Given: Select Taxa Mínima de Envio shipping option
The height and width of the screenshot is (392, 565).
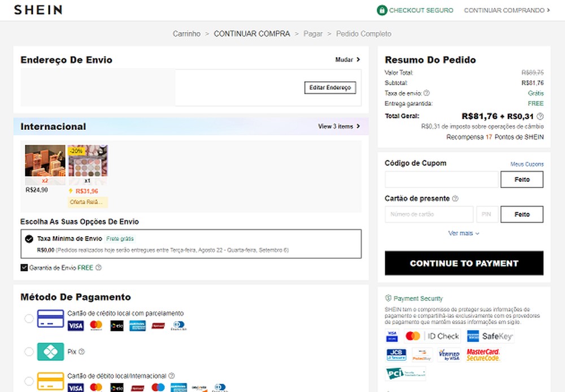Looking at the screenshot, I should click(29, 238).
